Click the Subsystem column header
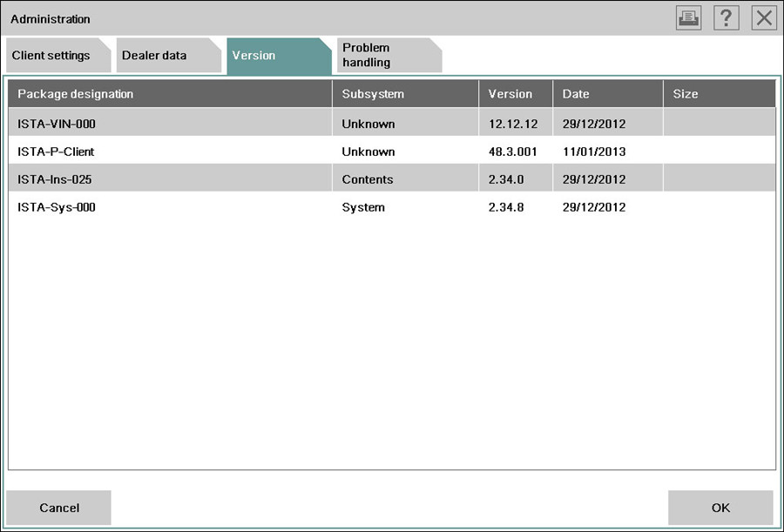784x532 pixels. point(405,94)
